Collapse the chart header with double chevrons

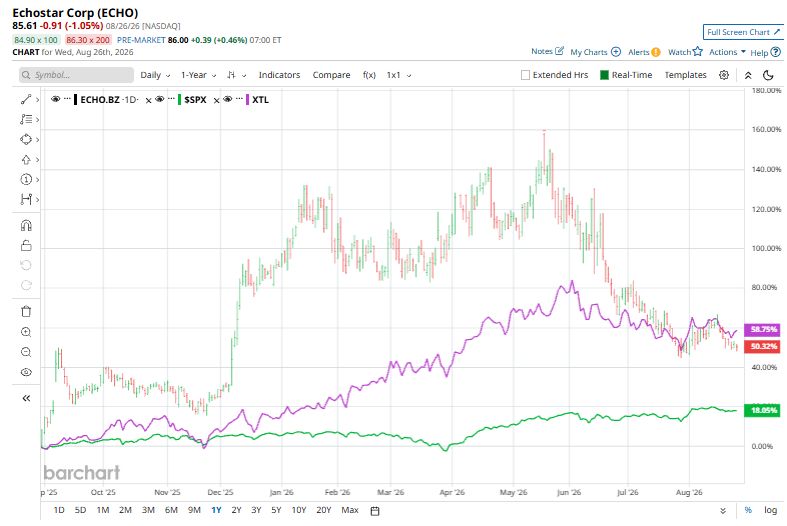(748, 75)
